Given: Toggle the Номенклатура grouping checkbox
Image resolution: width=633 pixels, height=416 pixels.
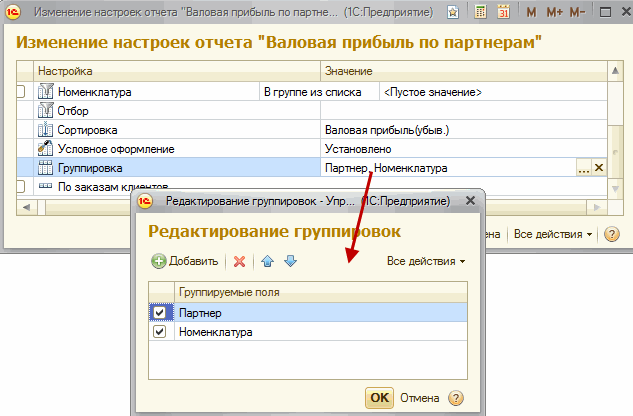Looking at the screenshot, I should (159, 332).
